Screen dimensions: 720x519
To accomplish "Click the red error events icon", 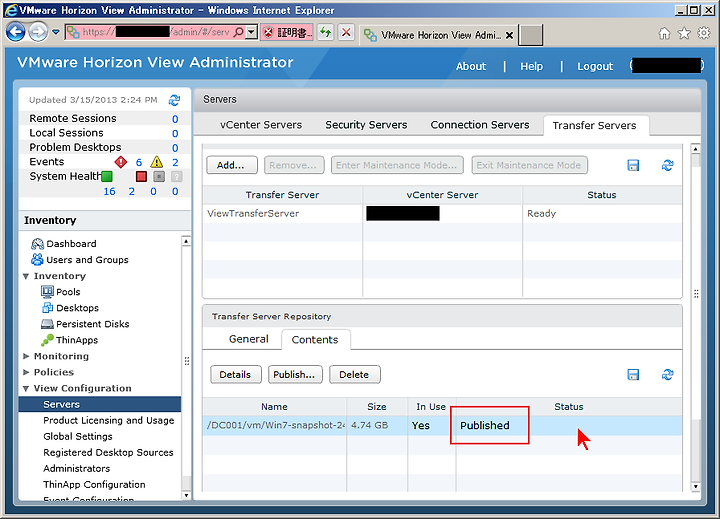I will click(x=121, y=162).
